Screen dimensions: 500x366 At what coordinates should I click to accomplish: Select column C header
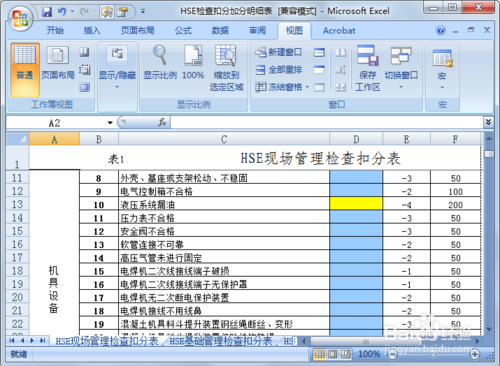224,139
